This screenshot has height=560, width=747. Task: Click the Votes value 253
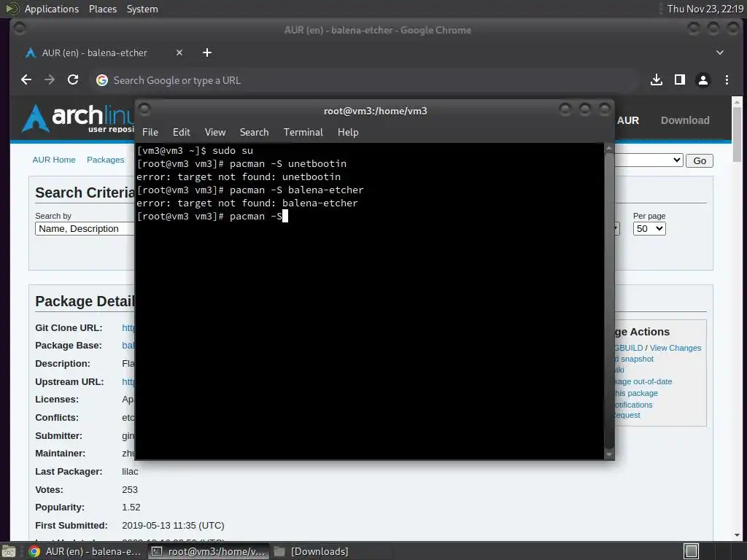(x=130, y=489)
